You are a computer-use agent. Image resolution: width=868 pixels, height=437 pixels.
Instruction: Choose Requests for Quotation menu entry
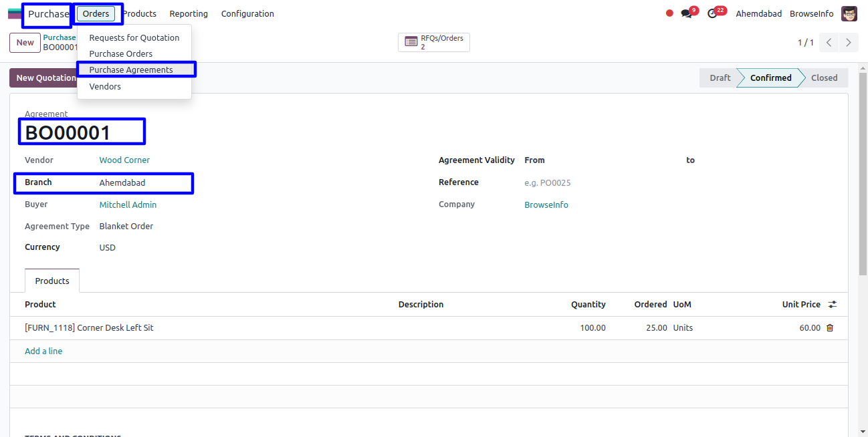134,38
